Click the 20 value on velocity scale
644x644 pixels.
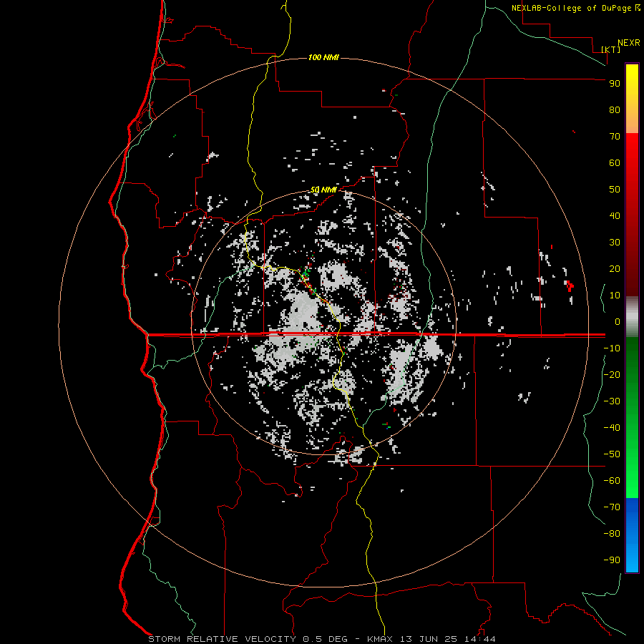click(x=615, y=269)
